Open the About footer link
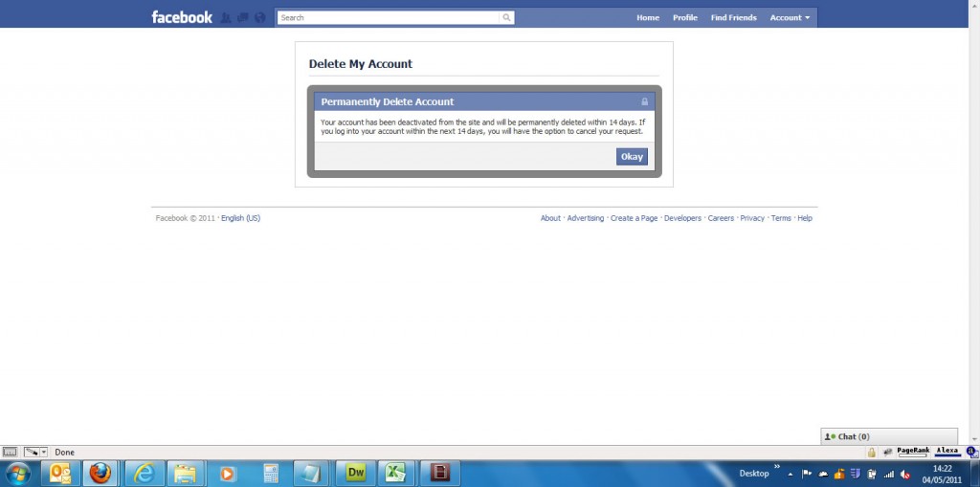Image resolution: width=980 pixels, height=487 pixels. [x=550, y=218]
